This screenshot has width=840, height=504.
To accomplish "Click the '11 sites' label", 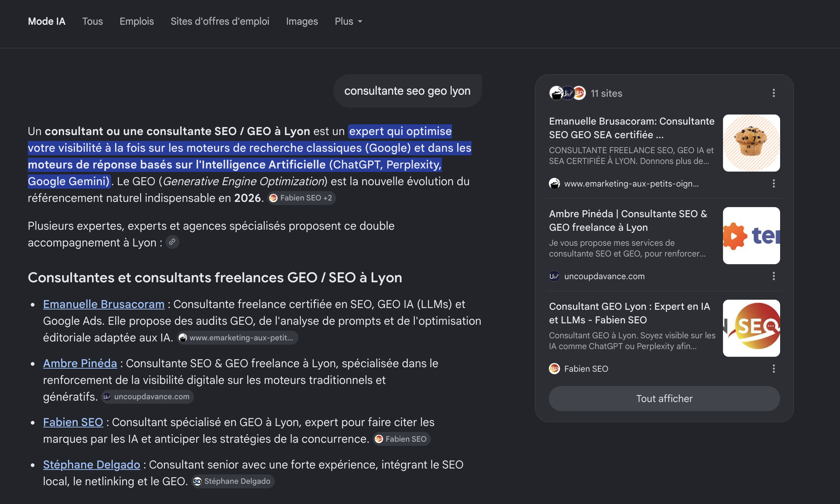I will pyautogui.click(x=606, y=93).
